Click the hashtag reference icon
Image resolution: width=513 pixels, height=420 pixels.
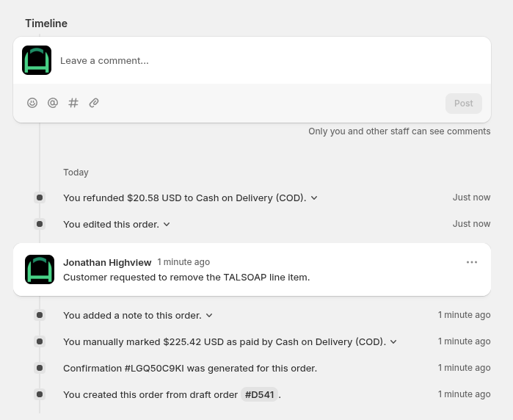73,104
